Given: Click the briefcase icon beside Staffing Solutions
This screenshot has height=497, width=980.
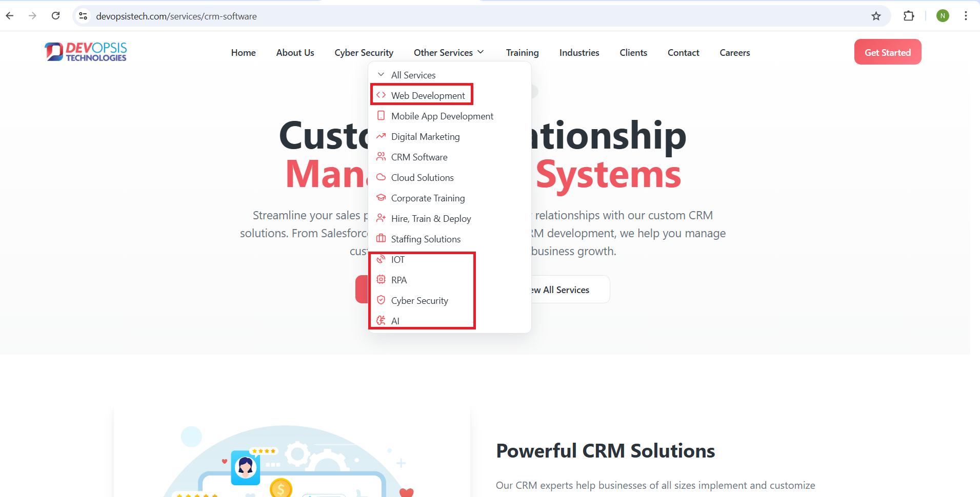Looking at the screenshot, I should coord(381,239).
